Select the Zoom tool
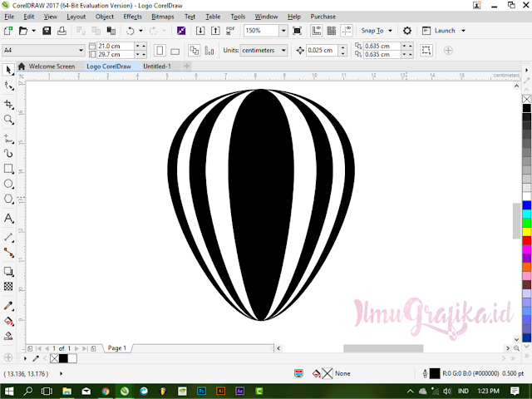This screenshot has width=532, height=399. (8, 120)
